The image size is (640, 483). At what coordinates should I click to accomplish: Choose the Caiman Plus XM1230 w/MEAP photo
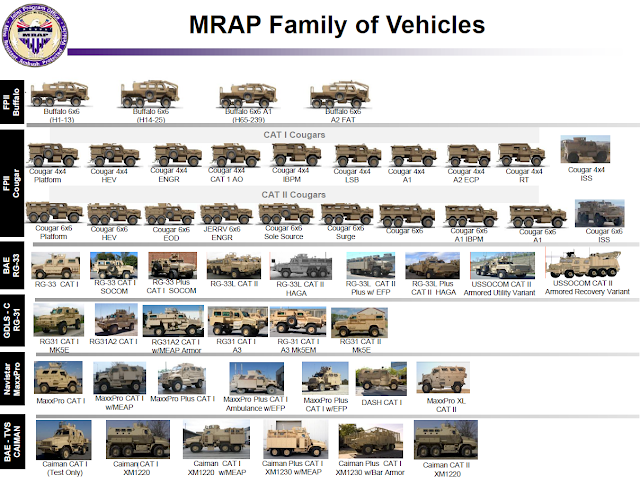[296, 440]
